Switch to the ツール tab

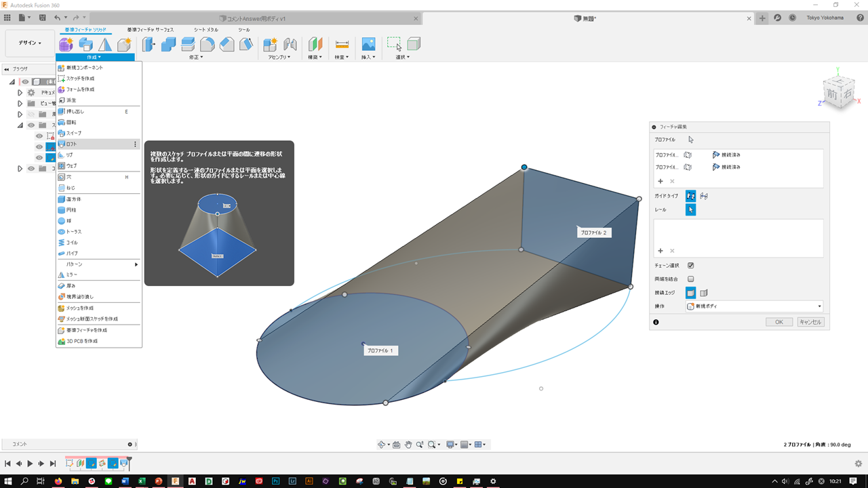click(244, 30)
